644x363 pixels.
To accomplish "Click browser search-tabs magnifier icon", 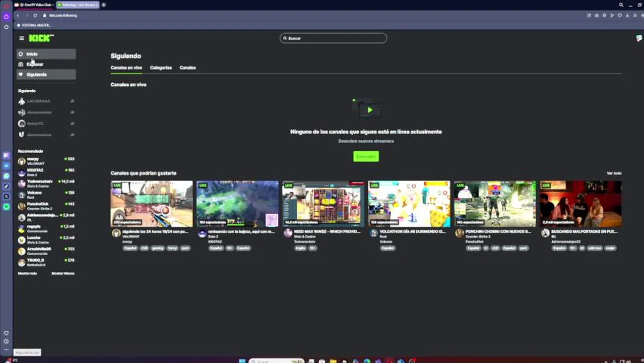I will pos(621,5).
